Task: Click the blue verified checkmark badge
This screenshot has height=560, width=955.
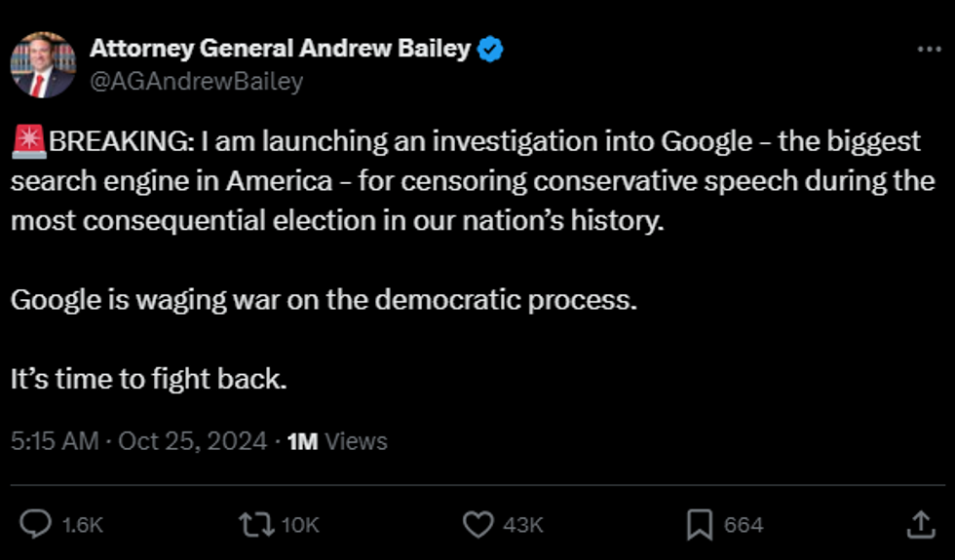Action: (490, 49)
